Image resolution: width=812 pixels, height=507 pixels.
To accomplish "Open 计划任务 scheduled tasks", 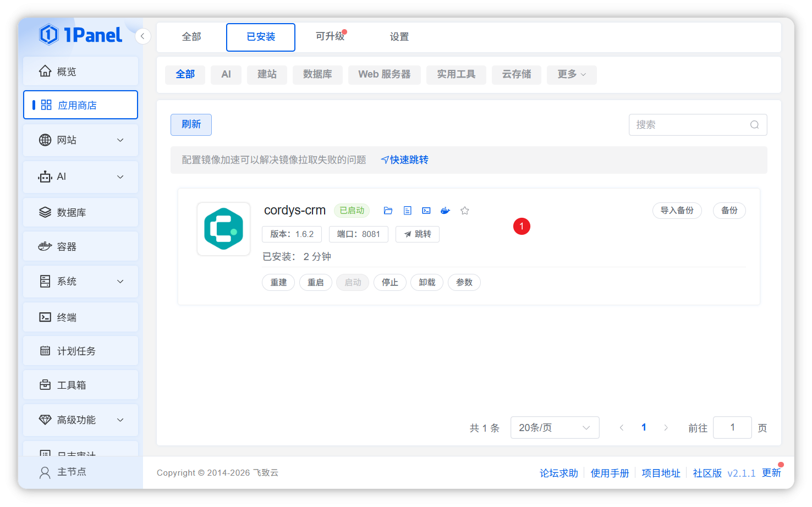I will (x=80, y=351).
